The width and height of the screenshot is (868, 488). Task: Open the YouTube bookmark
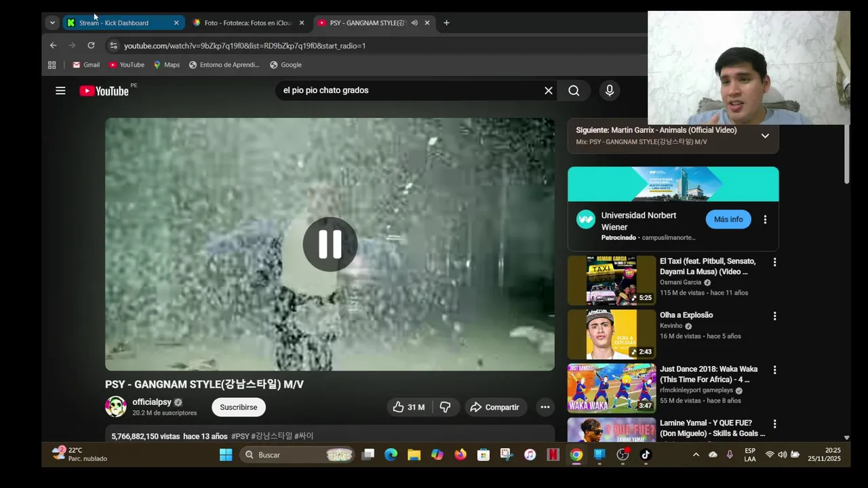coord(127,65)
